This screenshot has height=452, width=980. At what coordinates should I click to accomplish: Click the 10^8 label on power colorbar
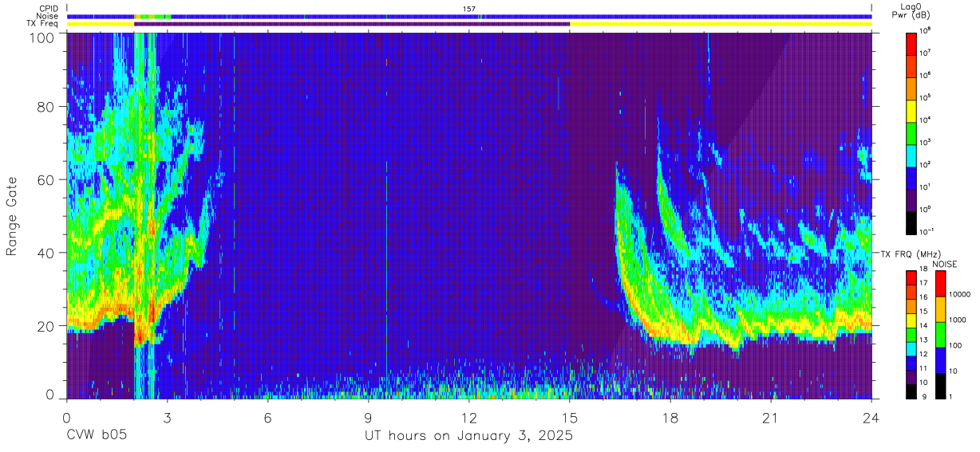tap(926, 31)
